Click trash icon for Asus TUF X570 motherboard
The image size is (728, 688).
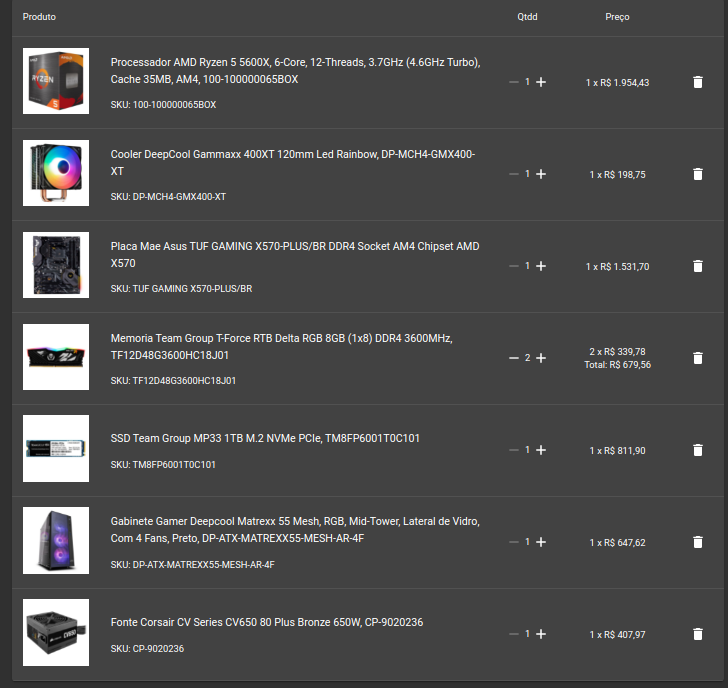click(x=697, y=266)
